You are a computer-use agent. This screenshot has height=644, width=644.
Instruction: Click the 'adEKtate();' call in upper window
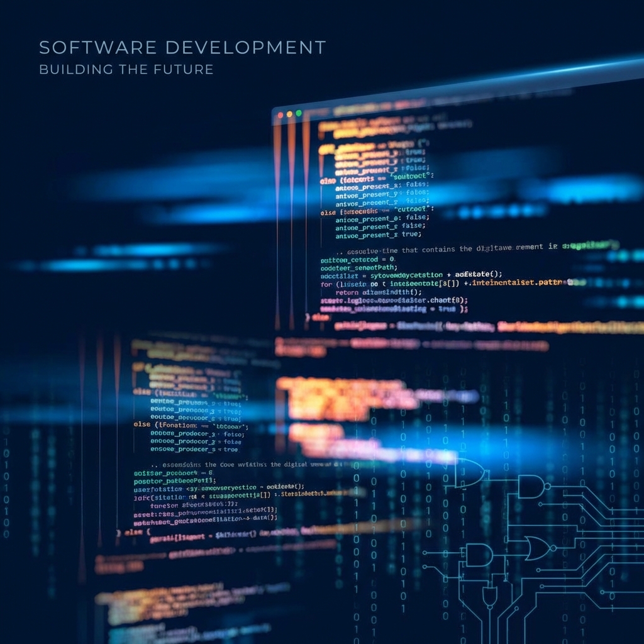click(479, 274)
